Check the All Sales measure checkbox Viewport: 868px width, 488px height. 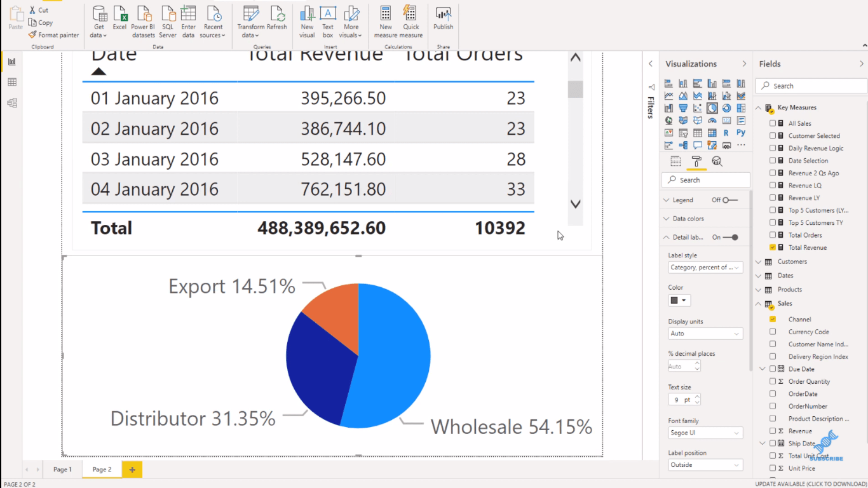[x=773, y=123]
